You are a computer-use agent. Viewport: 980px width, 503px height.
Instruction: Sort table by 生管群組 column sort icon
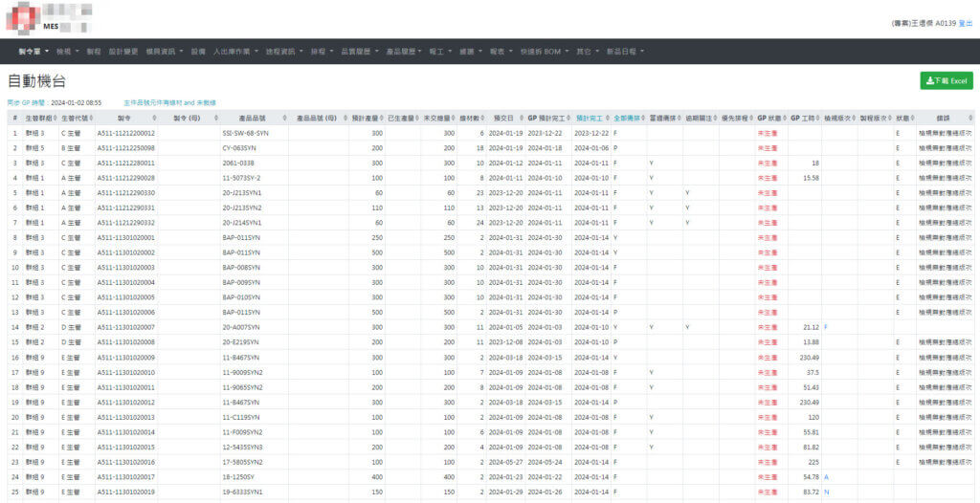(56, 119)
